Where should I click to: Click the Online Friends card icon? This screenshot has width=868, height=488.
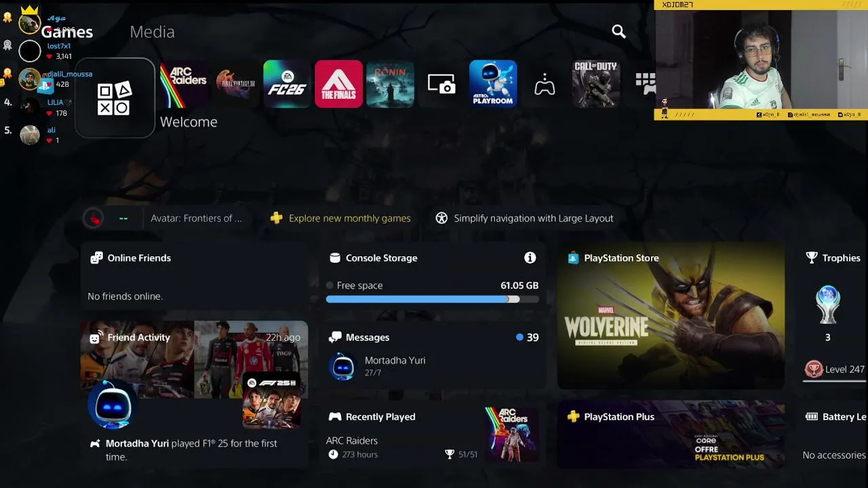(97, 258)
